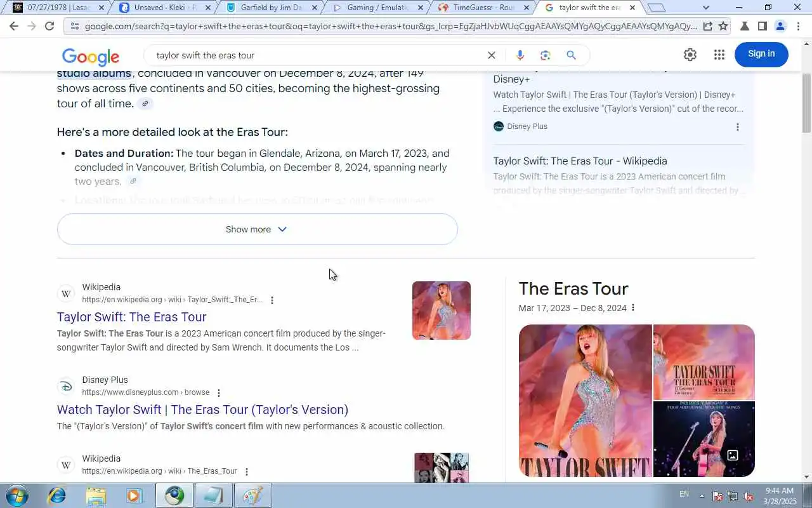Click the en.wikipedia.org Taylor_Swift URL breadcrumb
The image size is (812, 508).
[172, 300]
